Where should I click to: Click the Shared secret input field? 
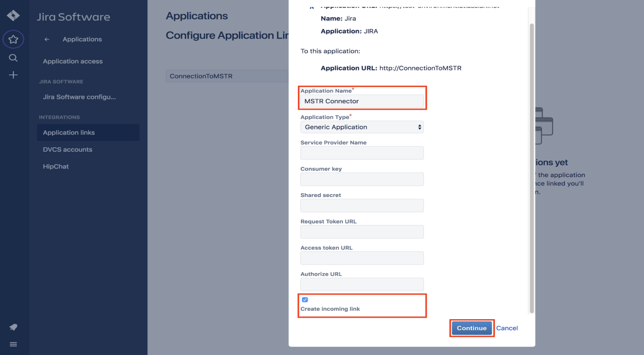click(x=362, y=205)
